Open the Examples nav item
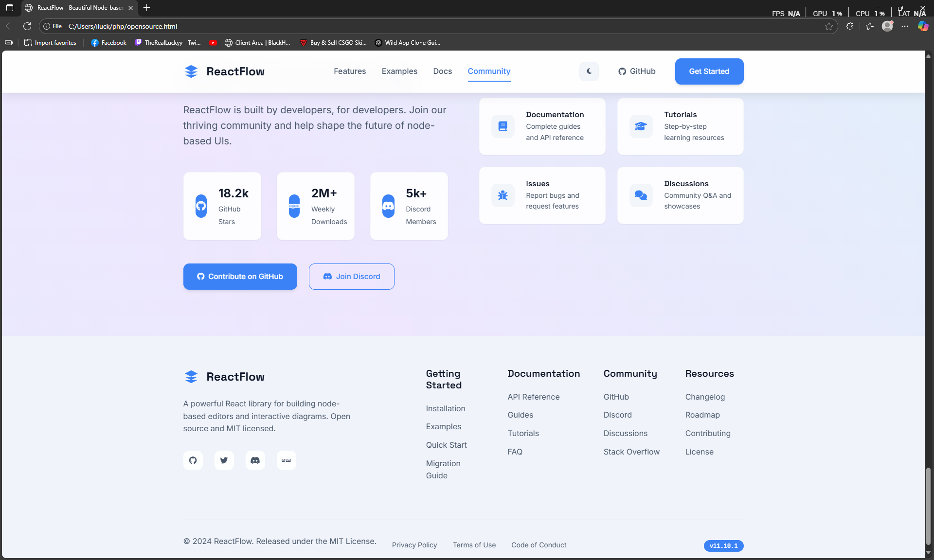934x560 pixels. point(399,71)
